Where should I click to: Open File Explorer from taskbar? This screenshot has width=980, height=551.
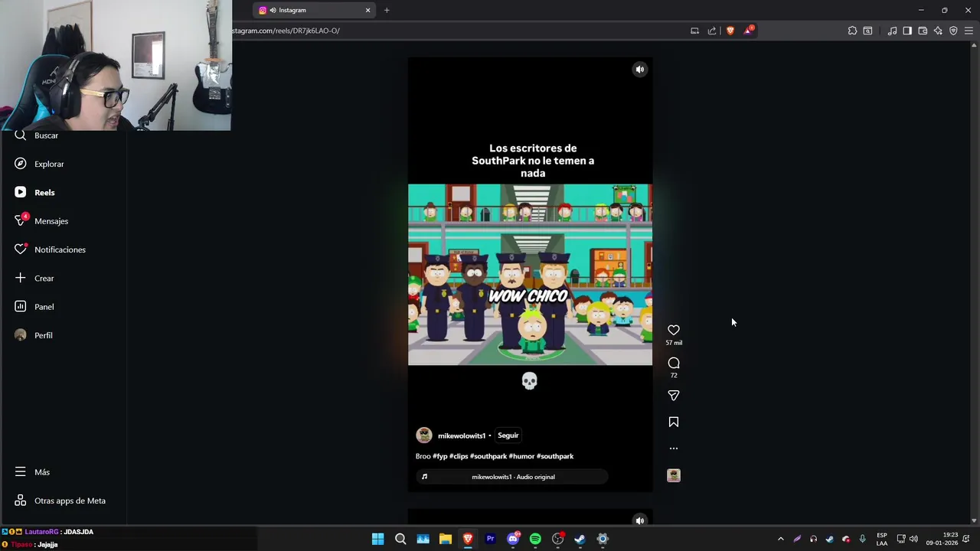[x=446, y=539]
